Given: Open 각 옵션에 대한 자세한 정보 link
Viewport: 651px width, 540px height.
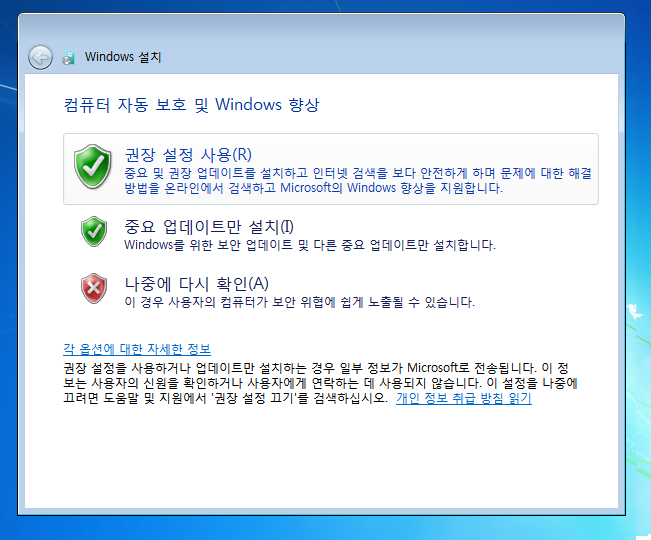Looking at the screenshot, I should pos(137,349).
